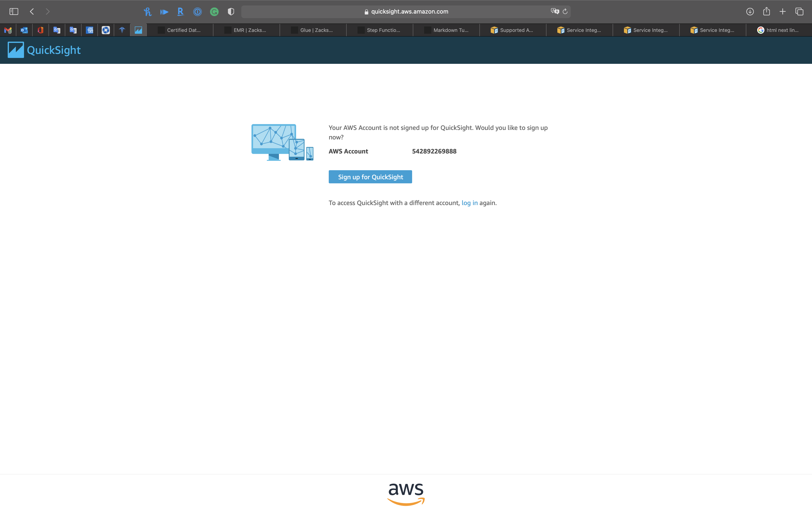Show downloads in Safari toolbar
The height and width of the screenshot is (507, 812).
(750, 12)
